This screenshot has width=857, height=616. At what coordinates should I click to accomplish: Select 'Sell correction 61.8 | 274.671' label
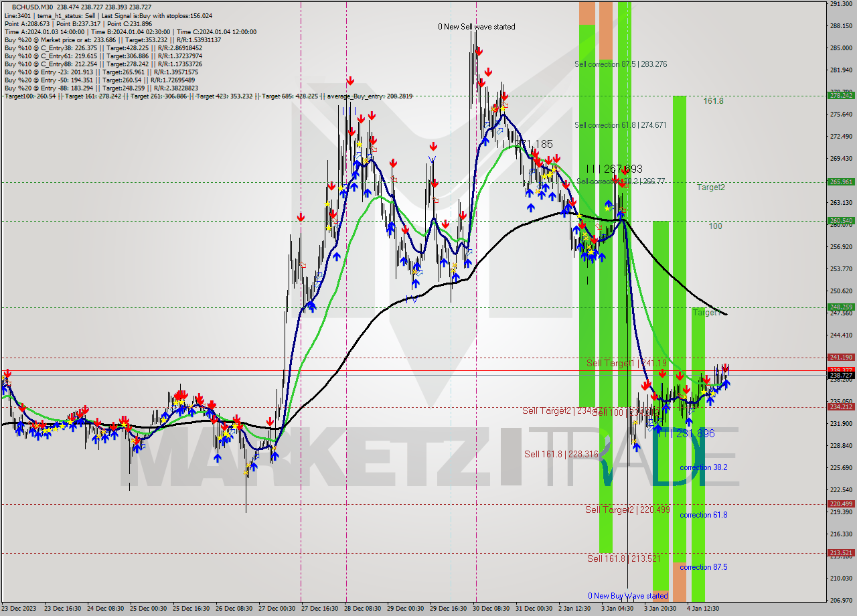(x=620, y=125)
